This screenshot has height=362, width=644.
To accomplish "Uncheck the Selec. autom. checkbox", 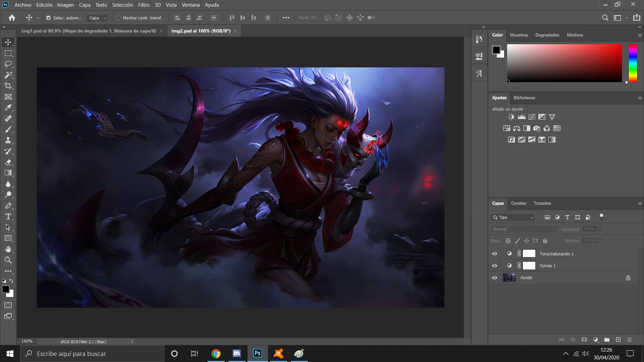I will pyautogui.click(x=49, y=18).
